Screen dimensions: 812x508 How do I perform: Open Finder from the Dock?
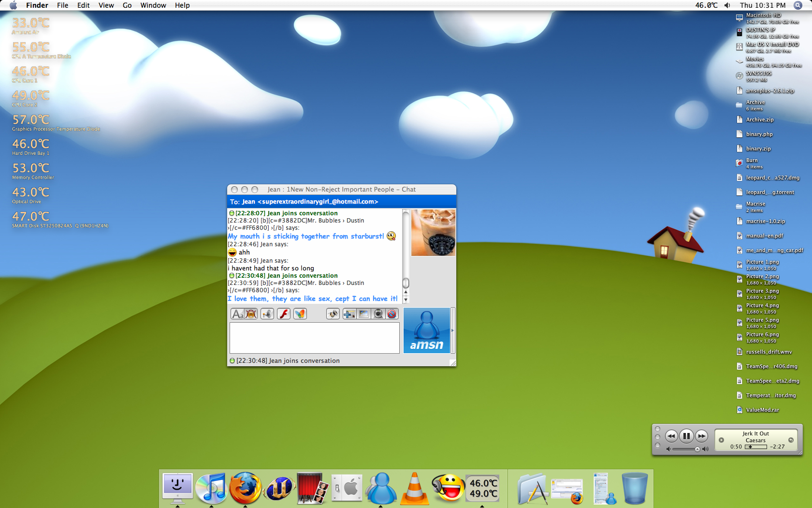pos(177,488)
